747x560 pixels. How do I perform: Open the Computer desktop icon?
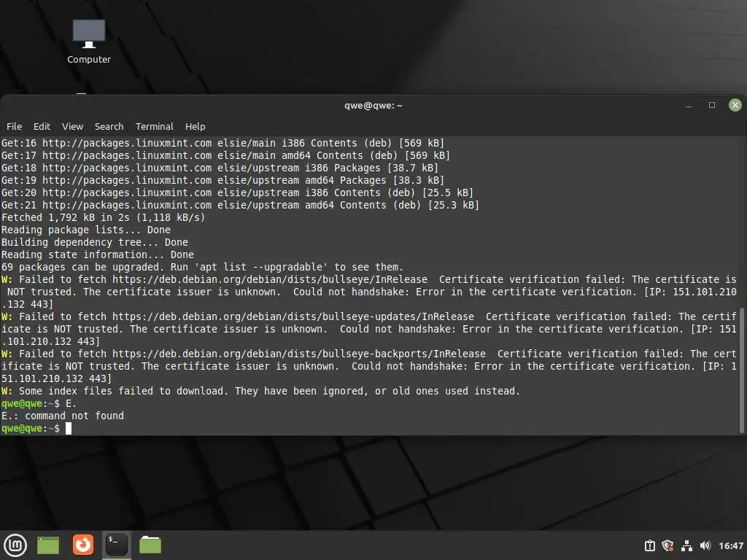point(88,42)
